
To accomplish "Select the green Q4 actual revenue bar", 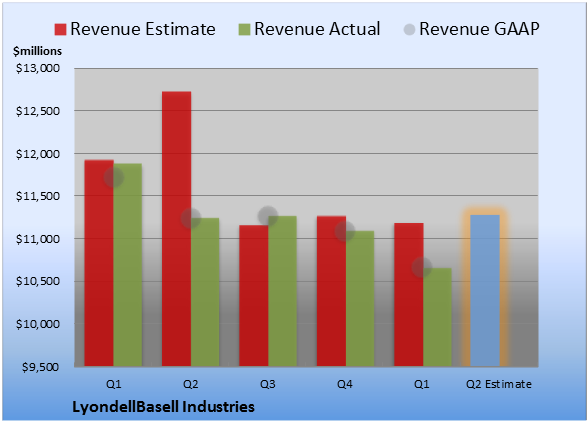I will [x=360, y=299].
